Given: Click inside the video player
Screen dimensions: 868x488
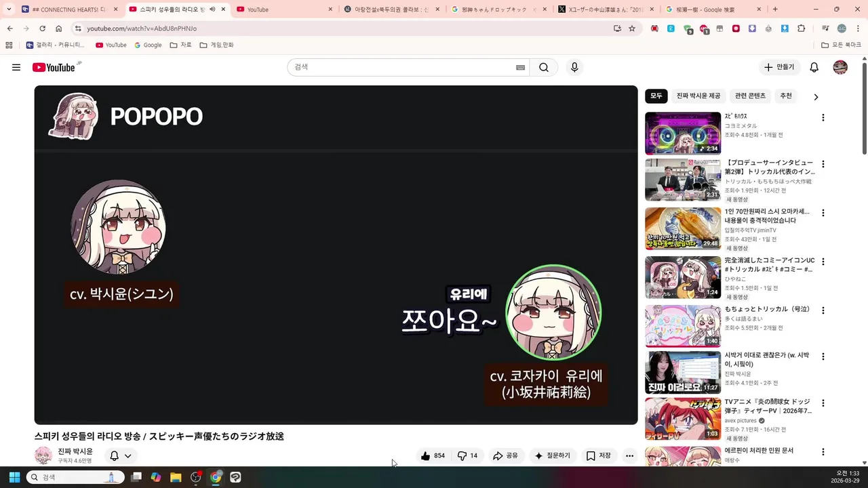Looking at the screenshot, I should click(x=336, y=255).
